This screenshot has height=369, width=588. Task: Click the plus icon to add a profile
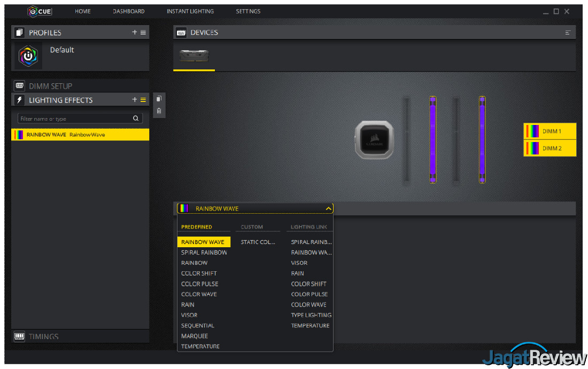pyautogui.click(x=135, y=33)
